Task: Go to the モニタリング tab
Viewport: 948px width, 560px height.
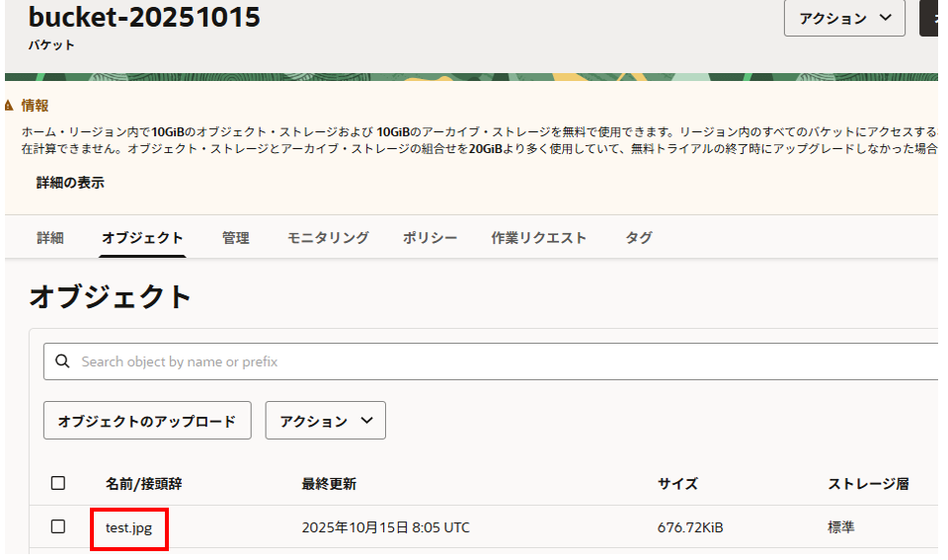Action: click(328, 238)
